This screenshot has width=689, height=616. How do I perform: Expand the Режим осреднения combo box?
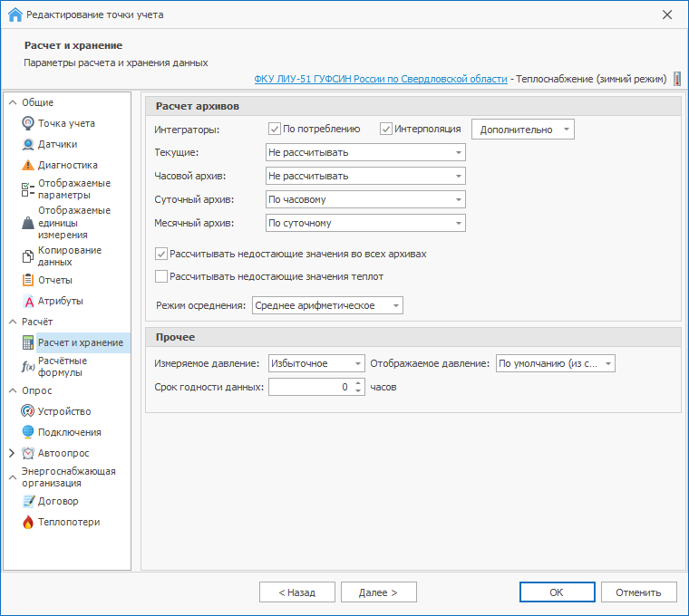pos(327,306)
